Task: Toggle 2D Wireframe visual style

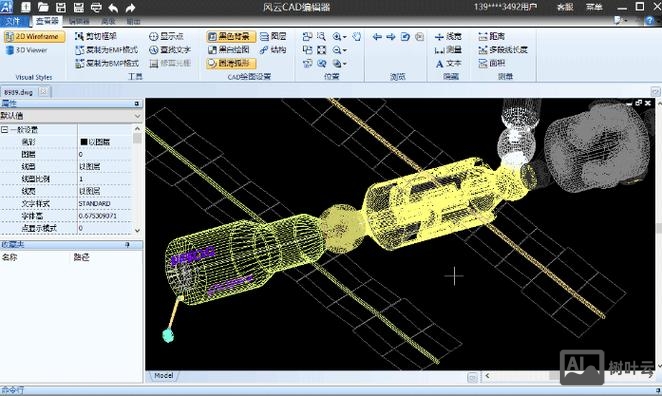Action: [34, 37]
